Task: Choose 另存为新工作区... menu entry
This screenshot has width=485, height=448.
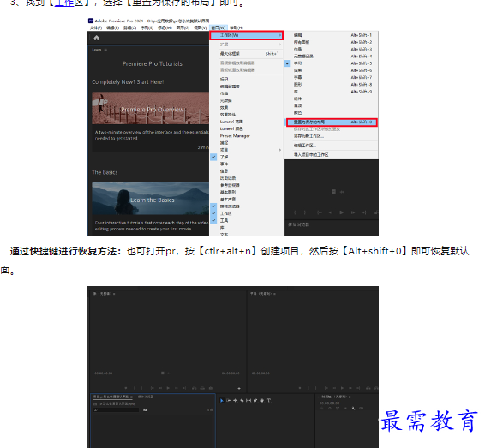Action: pos(331,136)
